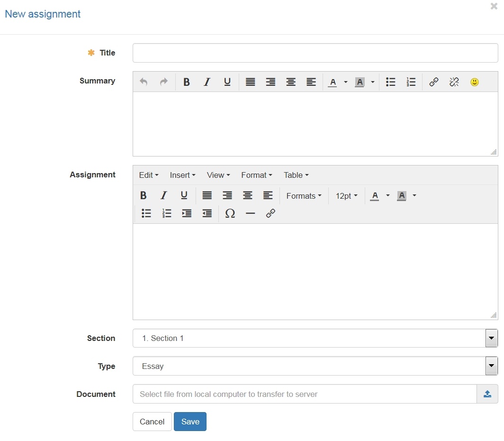Screen dimensions: 504x441
Task: Click the text color swatch in Assignment toolbar
Action: (x=375, y=195)
